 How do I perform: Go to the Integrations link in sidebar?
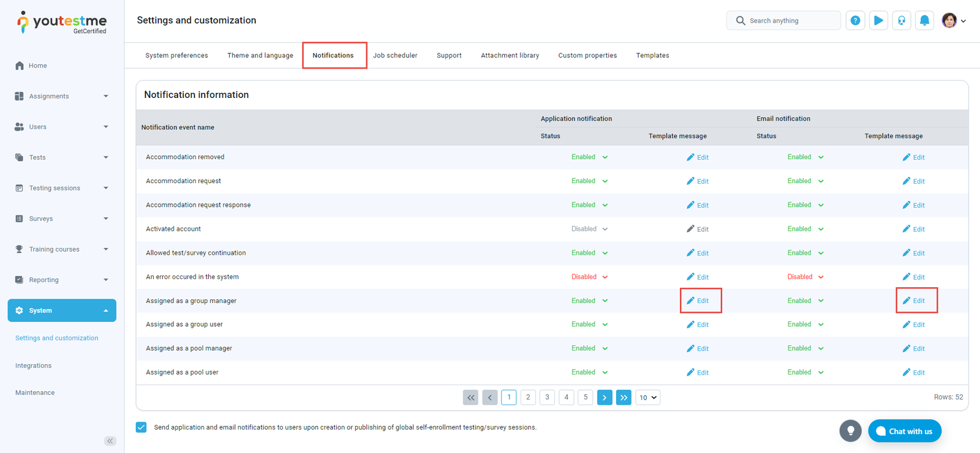click(34, 365)
